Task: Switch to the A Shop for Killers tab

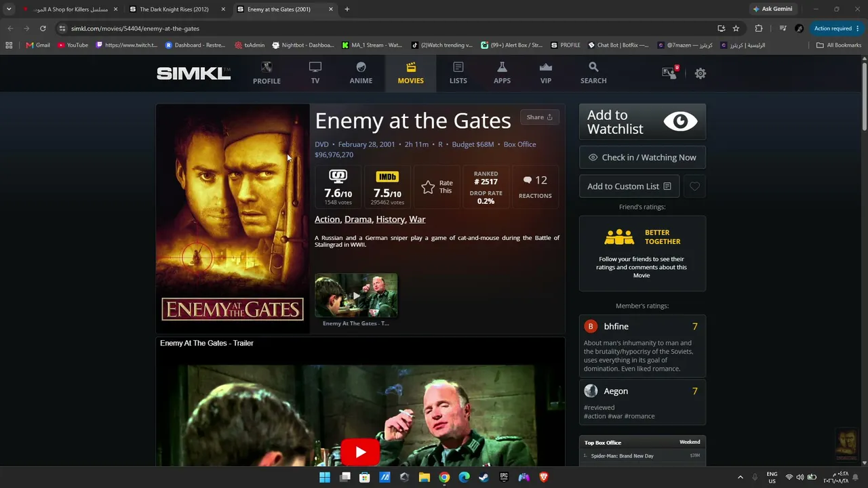Action: [70, 9]
